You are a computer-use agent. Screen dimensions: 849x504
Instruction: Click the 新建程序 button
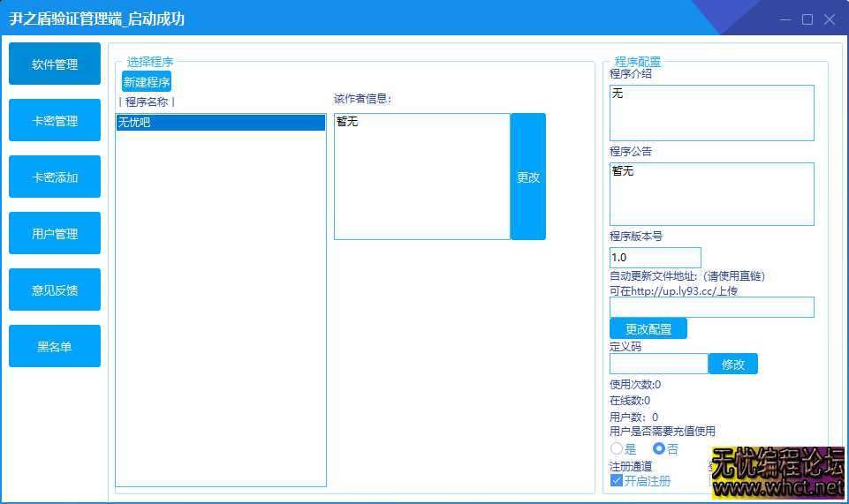click(x=147, y=82)
